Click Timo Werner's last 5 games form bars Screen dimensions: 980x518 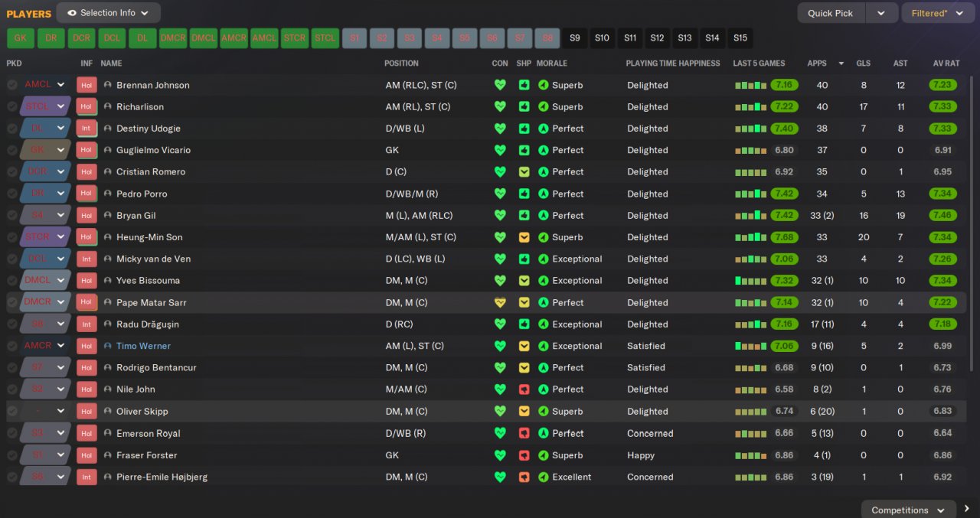[x=750, y=346]
